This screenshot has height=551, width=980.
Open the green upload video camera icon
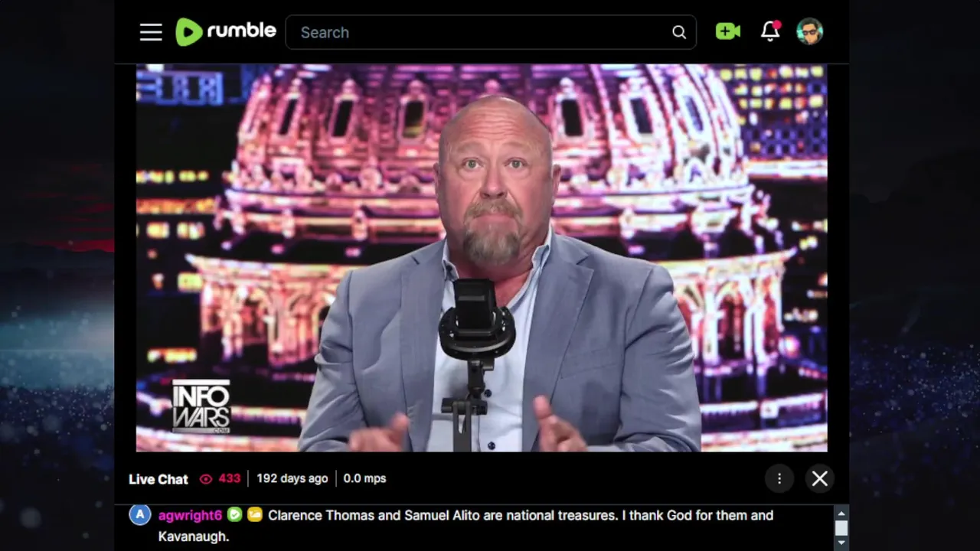click(727, 31)
